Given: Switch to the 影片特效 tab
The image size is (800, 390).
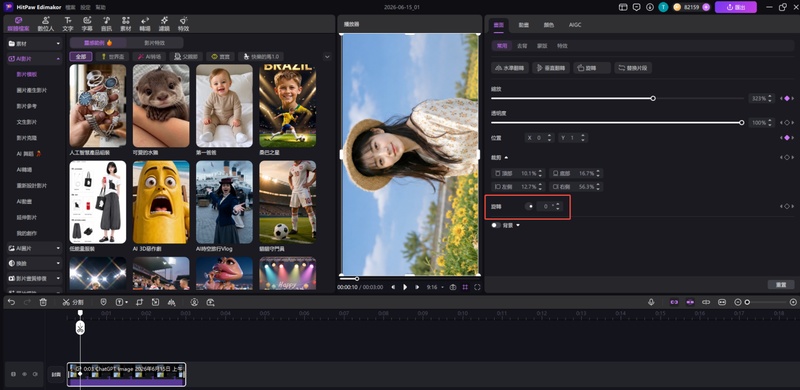Looking at the screenshot, I should coord(155,43).
